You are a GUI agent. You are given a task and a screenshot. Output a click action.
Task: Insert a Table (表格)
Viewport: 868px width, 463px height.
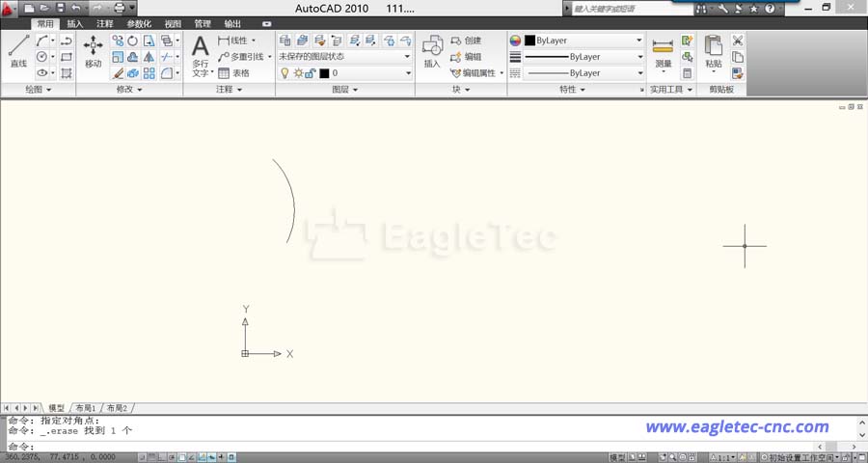pyautogui.click(x=233, y=72)
